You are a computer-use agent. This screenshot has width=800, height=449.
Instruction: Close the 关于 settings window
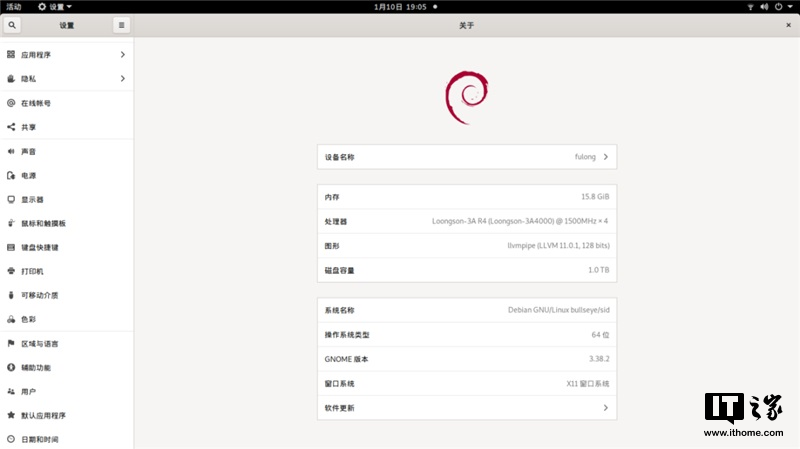[x=788, y=25]
